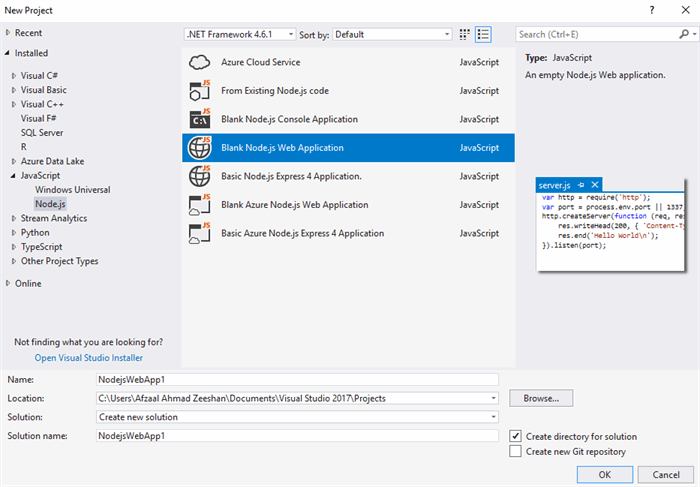The image size is (700, 487).
Task: Click the Name input field
Action: (297, 379)
